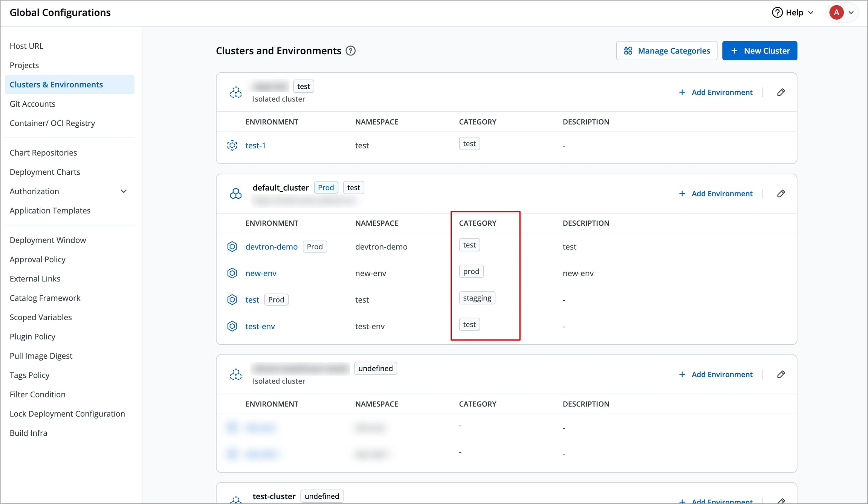Open the test-env environment link
Image resolution: width=868 pixels, height=504 pixels.
point(260,326)
